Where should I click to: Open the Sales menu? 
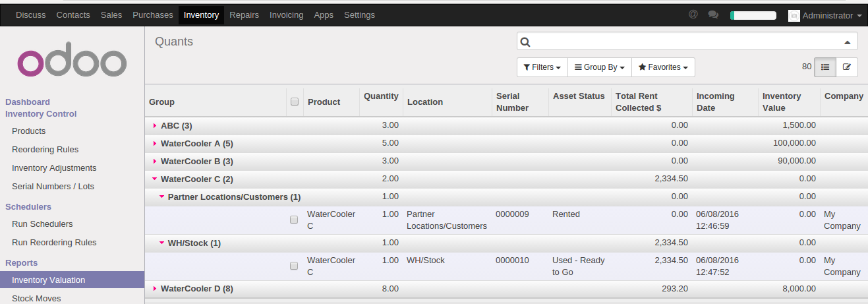click(x=111, y=15)
